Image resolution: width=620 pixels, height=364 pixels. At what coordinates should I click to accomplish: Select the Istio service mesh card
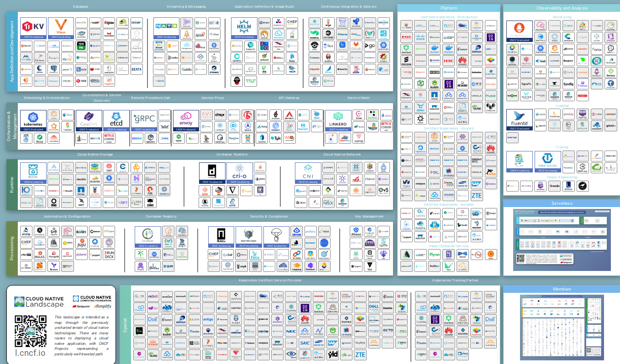coord(386,115)
